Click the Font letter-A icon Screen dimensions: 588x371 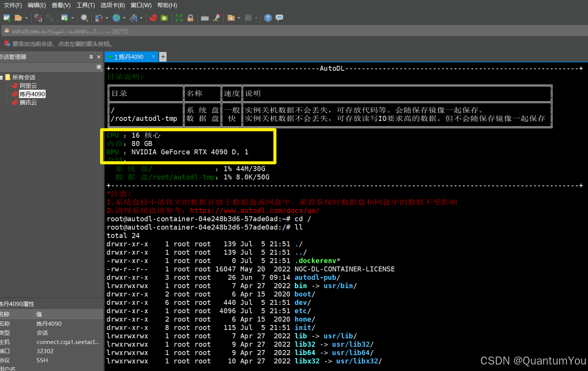133,18
